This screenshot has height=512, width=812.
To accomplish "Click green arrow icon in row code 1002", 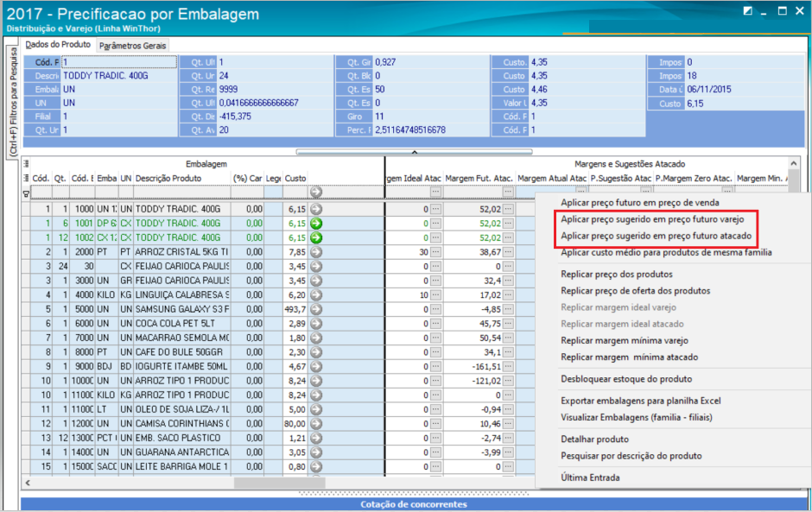I will coord(316,237).
